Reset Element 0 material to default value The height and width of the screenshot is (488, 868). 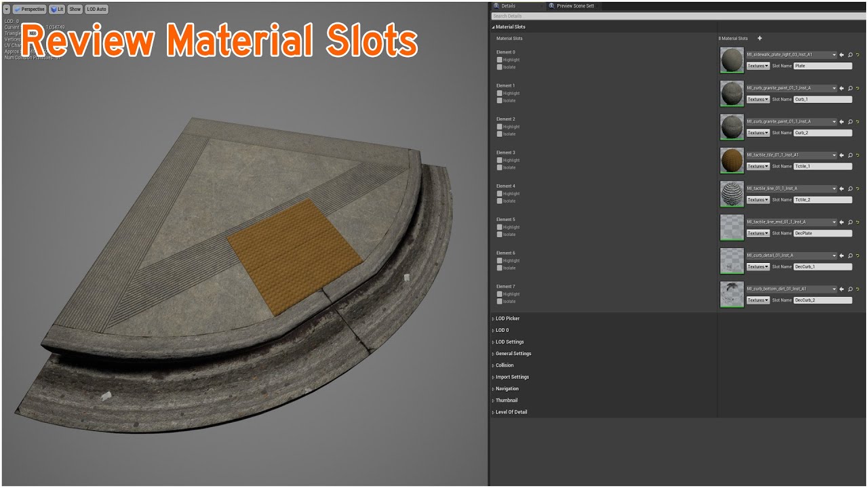point(858,55)
